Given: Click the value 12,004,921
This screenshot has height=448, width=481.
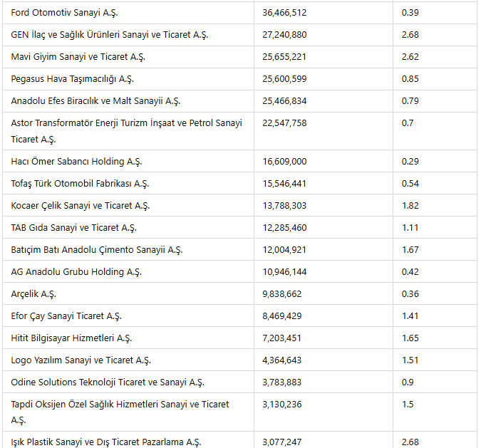Looking at the screenshot, I should (284, 249).
